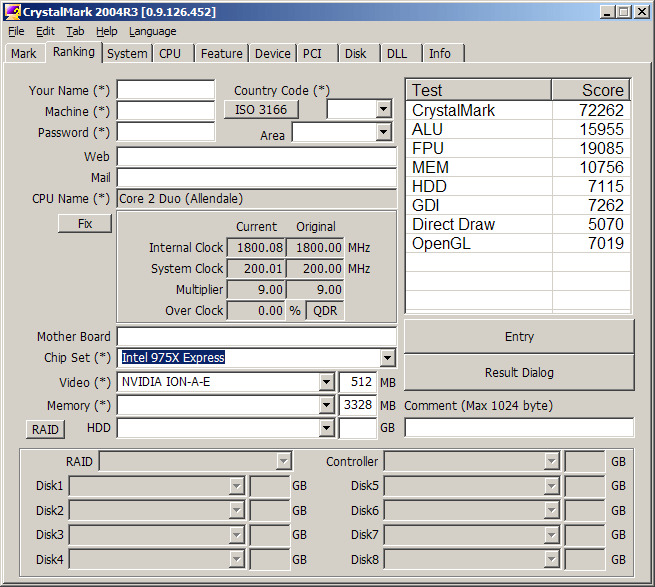This screenshot has width=655, height=587.
Task: Click the Comment input field
Action: click(x=519, y=428)
